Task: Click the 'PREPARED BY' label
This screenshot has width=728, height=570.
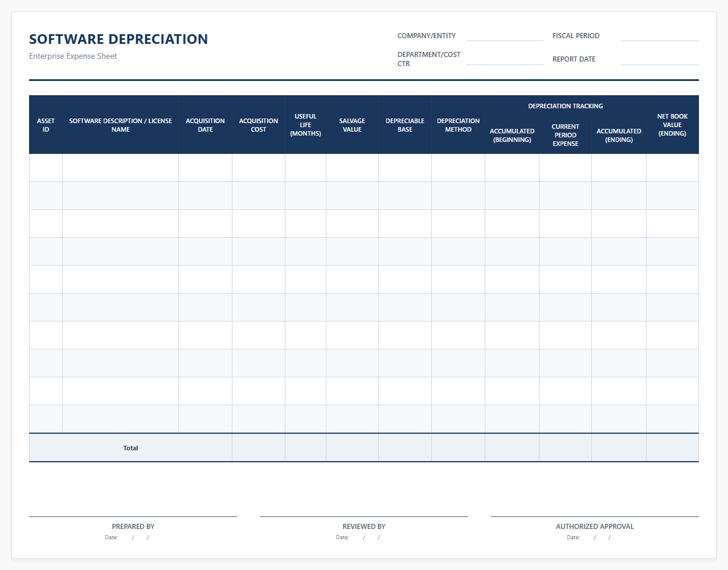Action: [x=133, y=527]
